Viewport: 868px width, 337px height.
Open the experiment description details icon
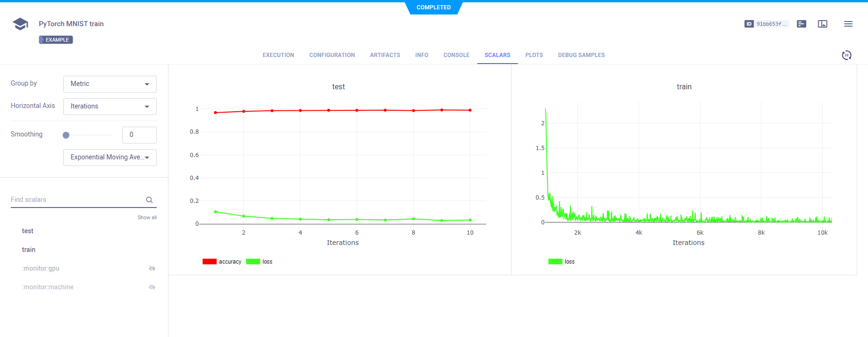(x=802, y=24)
